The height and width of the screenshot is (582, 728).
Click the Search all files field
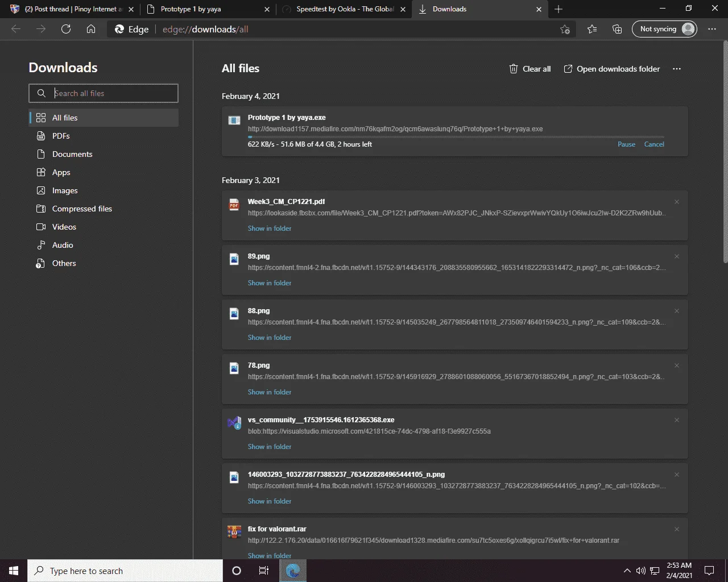click(104, 93)
